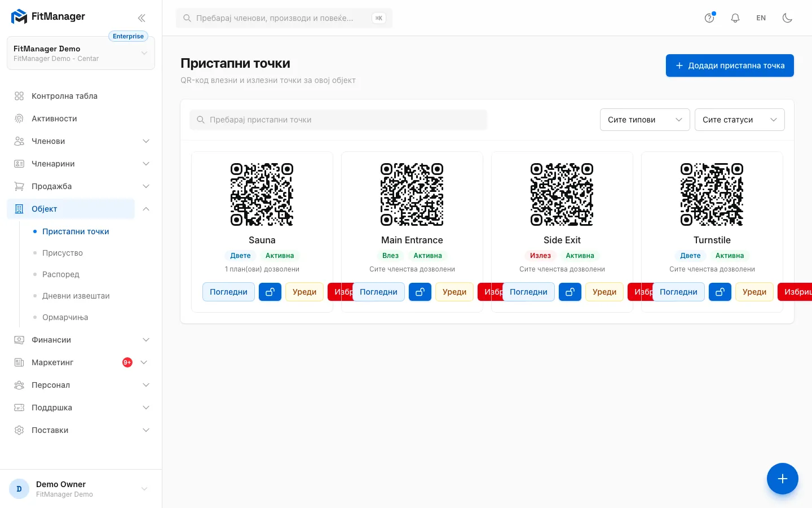Toggle dark mode with the moon icon
This screenshot has width=812, height=508.
pos(788,18)
